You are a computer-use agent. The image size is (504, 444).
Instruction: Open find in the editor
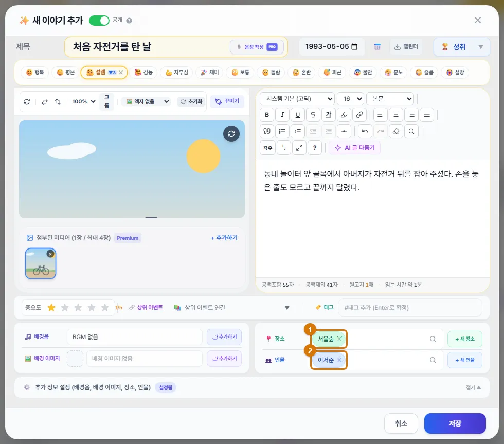(x=411, y=131)
